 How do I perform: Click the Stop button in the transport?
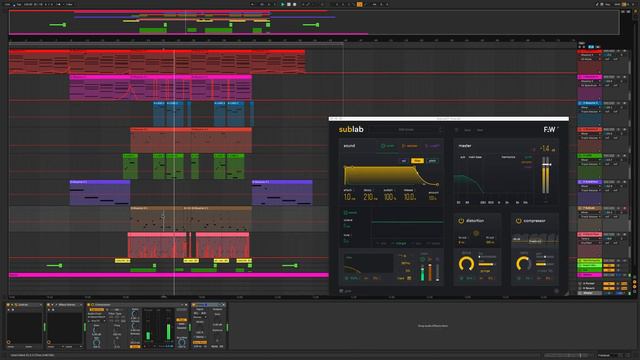(x=289, y=4)
